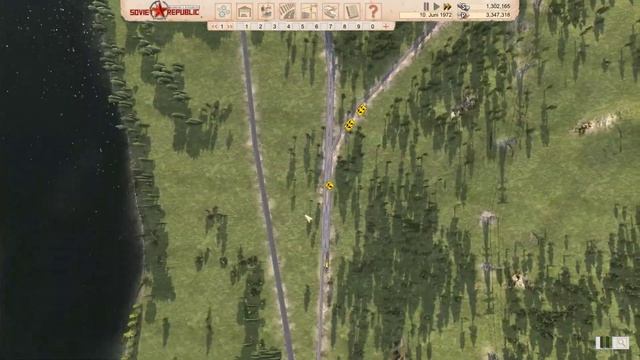The width and height of the screenshot is (640, 360).
Task: Select quick slot 9
Action: (358, 27)
